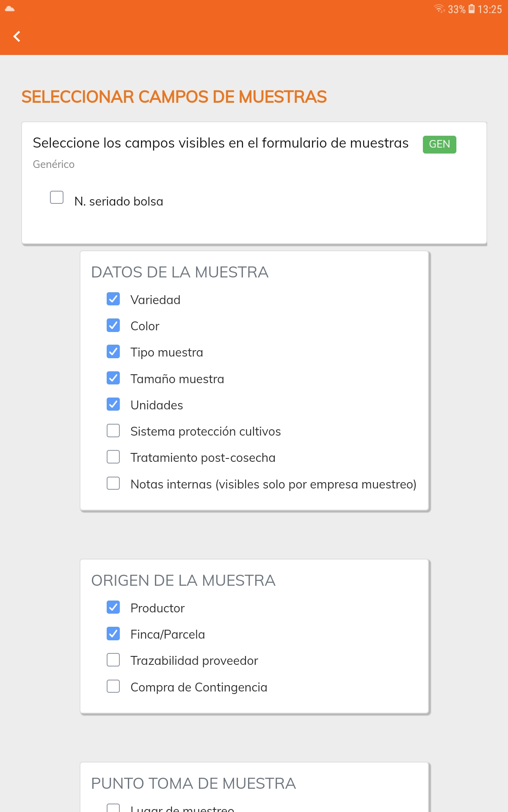Tap the 13:25 clock in status bar
This screenshot has width=508, height=812.
pyautogui.click(x=490, y=9)
